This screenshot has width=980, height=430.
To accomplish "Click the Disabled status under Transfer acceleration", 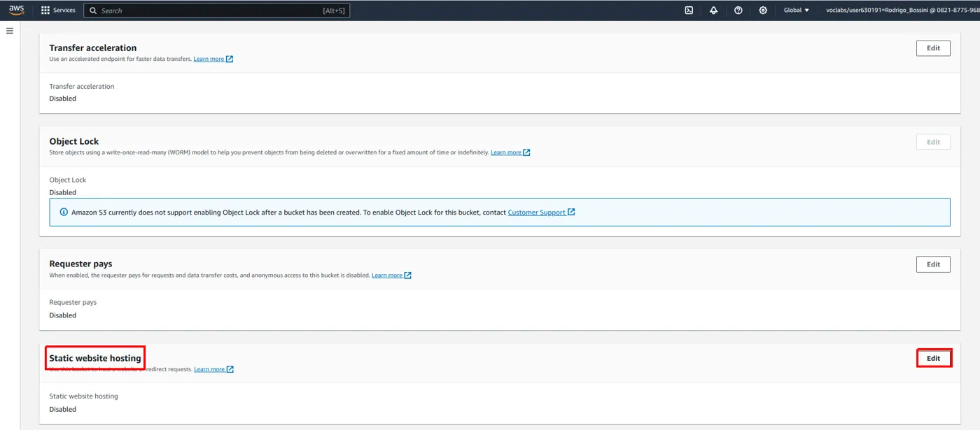I will 63,99.
